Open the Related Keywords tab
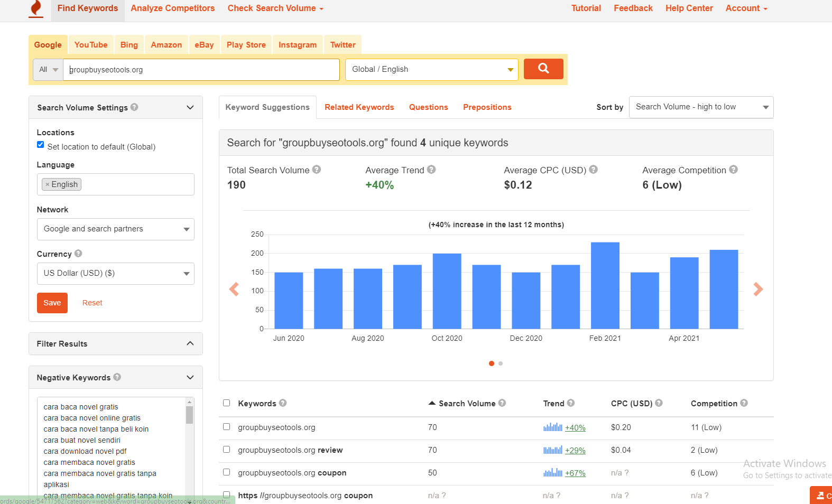The height and width of the screenshot is (504, 832). tap(359, 107)
